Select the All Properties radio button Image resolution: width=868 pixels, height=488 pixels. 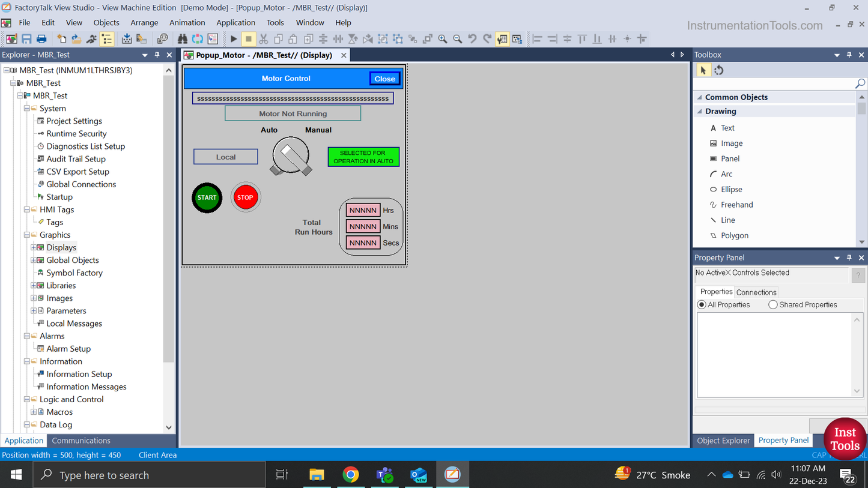[x=702, y=305]
